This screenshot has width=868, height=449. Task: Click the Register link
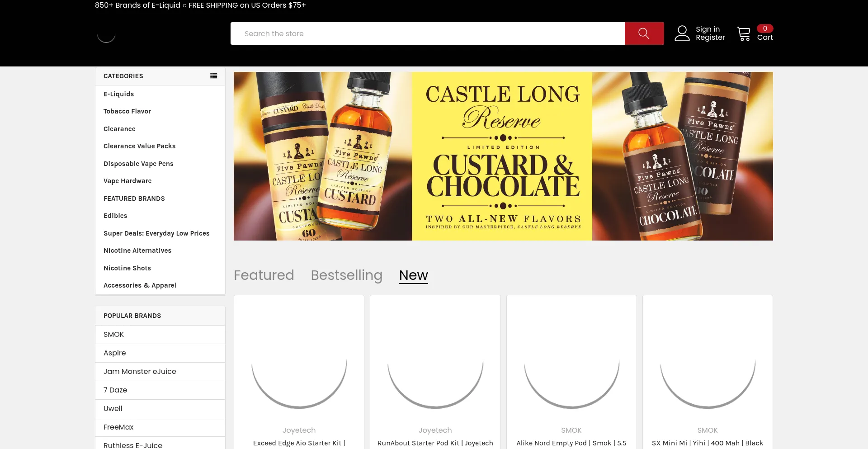(710, 38)
